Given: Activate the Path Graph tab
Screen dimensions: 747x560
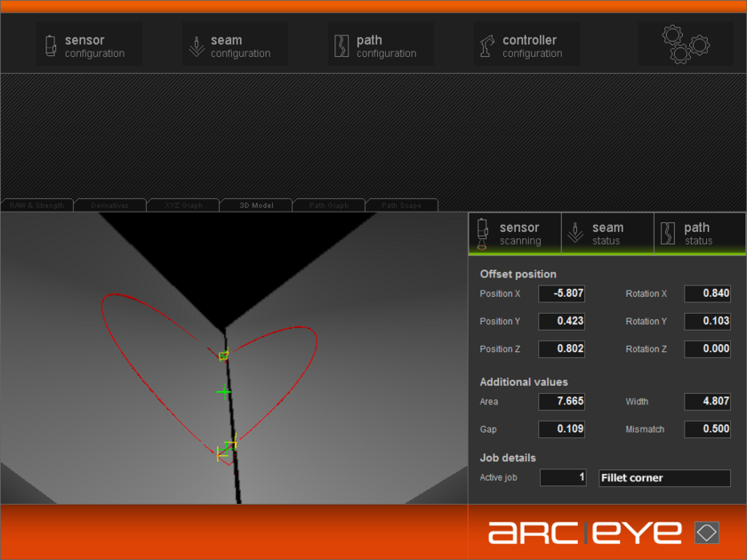Looking at the screenshot, I should [x=328, y=204].
